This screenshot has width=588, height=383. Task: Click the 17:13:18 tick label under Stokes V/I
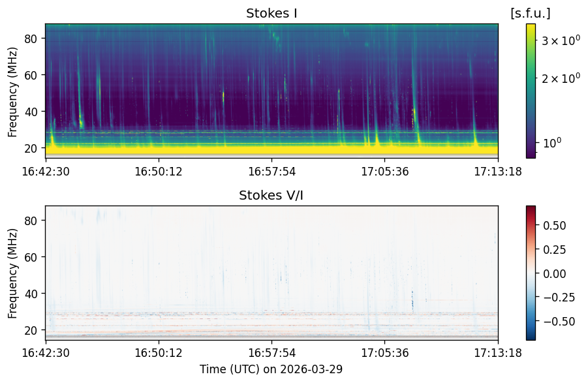(x=498, y=353)
